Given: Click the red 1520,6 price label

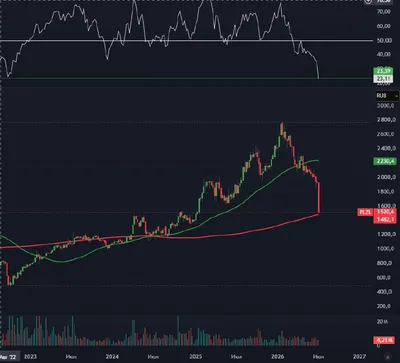Looking at the screenshot, I should [385, 212].
